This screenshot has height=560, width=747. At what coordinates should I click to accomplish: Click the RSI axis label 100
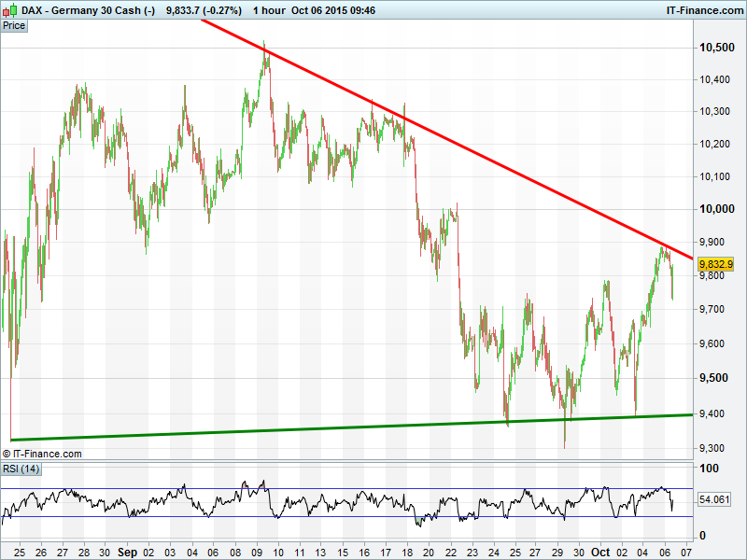(x=709, y=469)
